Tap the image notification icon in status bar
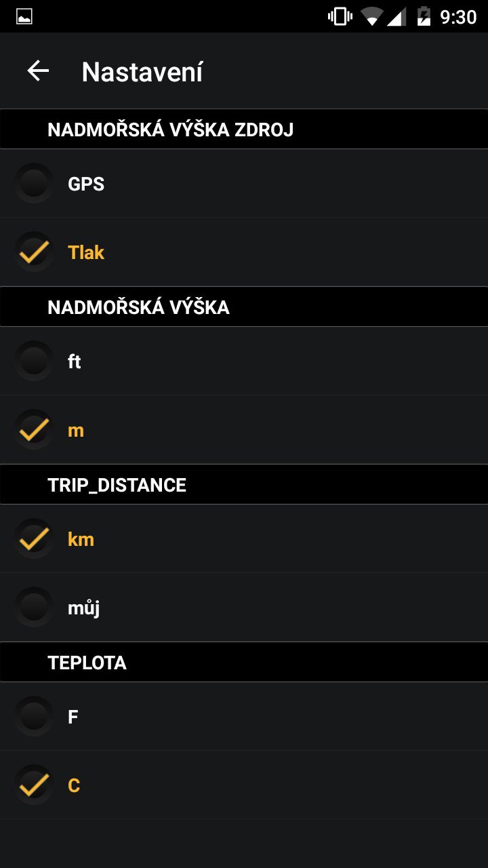The image size is (488, 868). click(x=24, y=17)
